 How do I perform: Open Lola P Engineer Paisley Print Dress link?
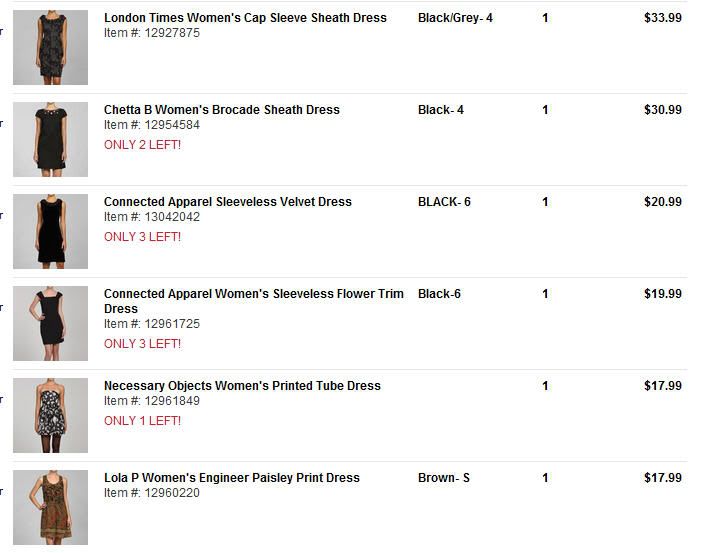(x=232, y=478)
